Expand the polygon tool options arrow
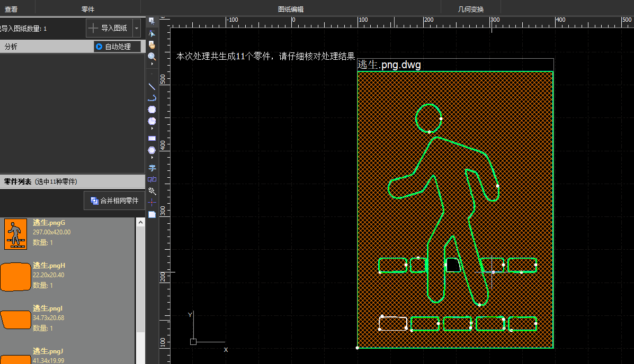 pos(152,158)
